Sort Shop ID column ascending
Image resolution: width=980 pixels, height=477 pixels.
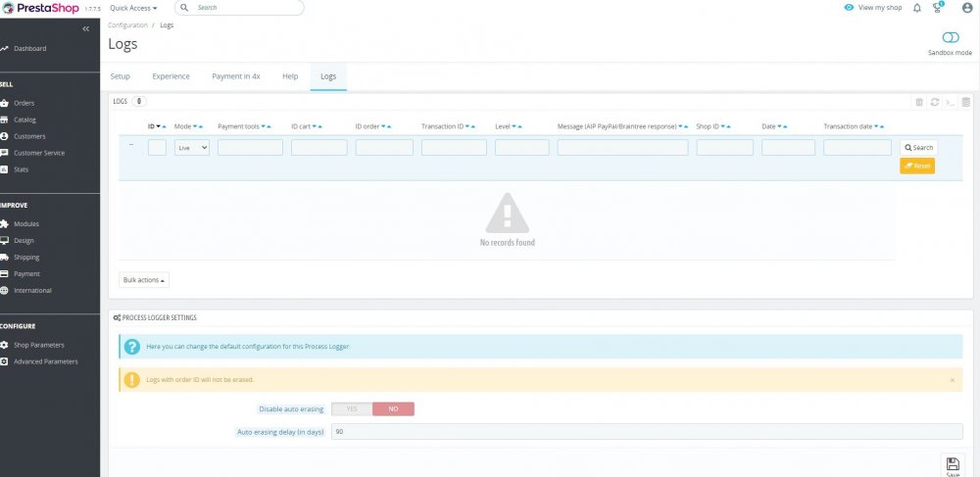pyautogui.click(x=729, y=126)
